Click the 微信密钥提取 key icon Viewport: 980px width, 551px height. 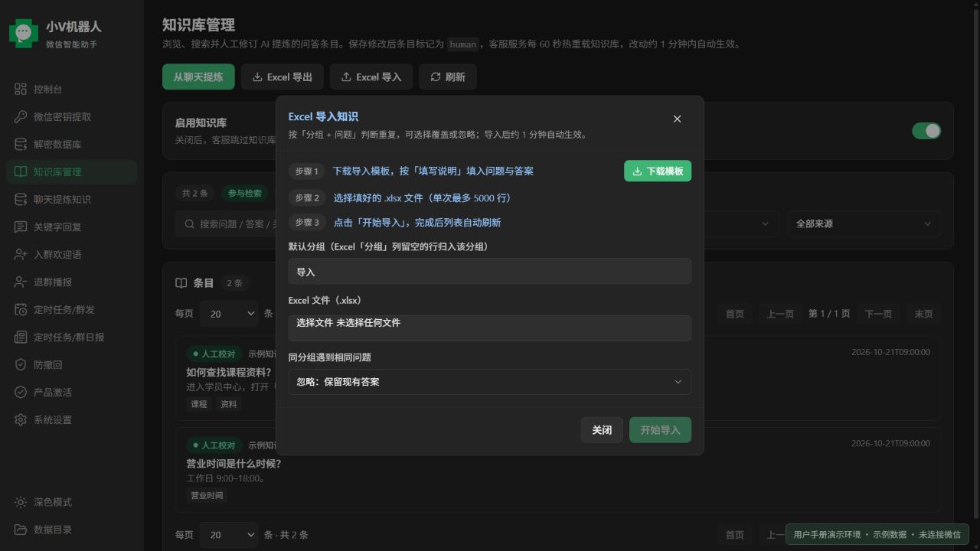click(21, 117)
